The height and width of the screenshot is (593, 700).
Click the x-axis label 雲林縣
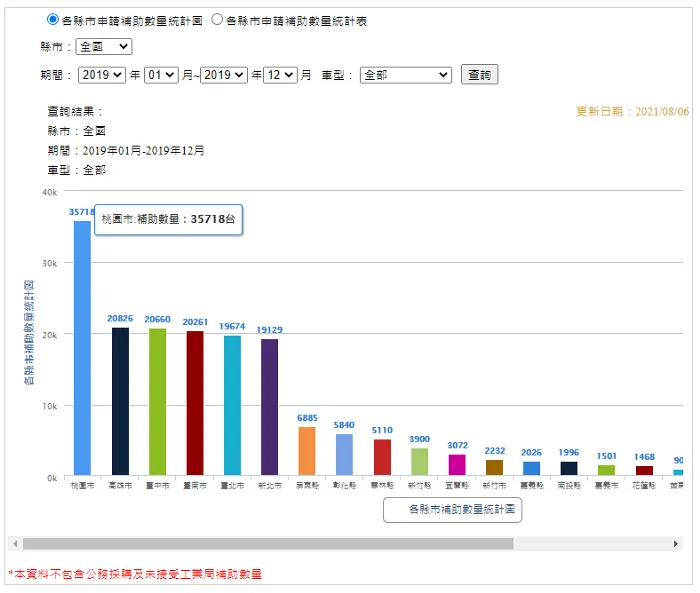pos(382,485)
